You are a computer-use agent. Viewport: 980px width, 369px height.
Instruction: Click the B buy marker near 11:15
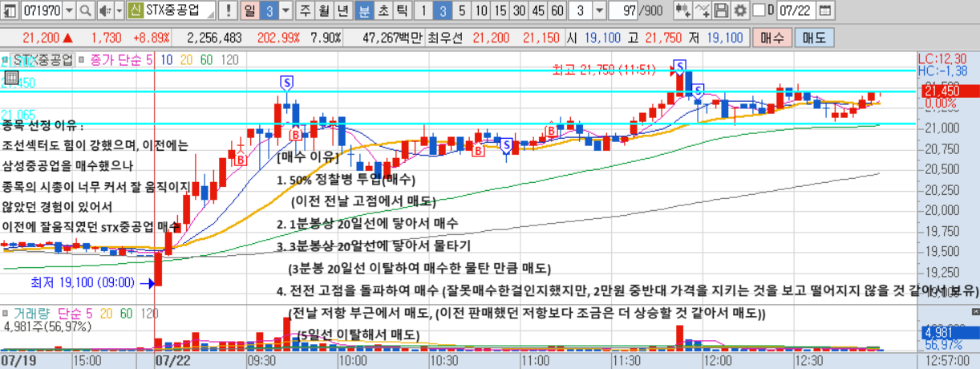point(551,130)
